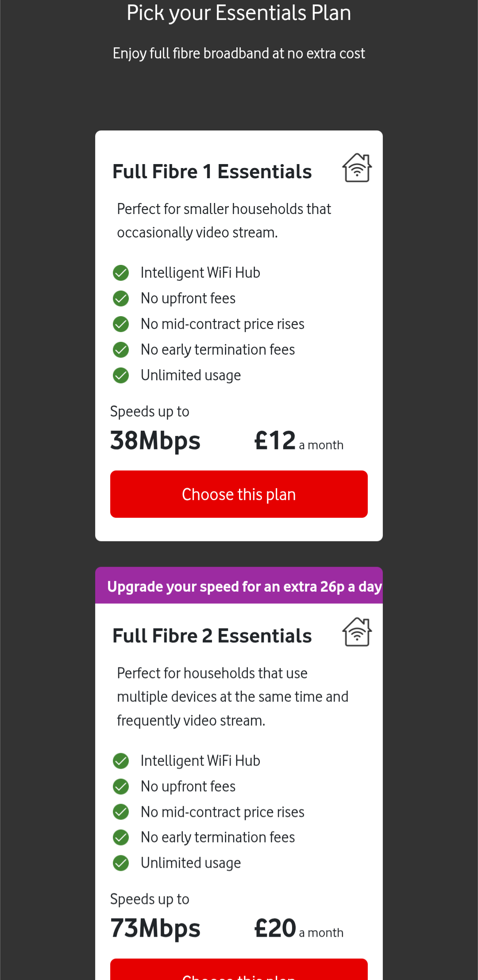Image resolution: width=478 pixels, height=980 pixels.
Task: Click Full Fibre 2 No mid-contract price rises checkmark
Action: point(121,812)
